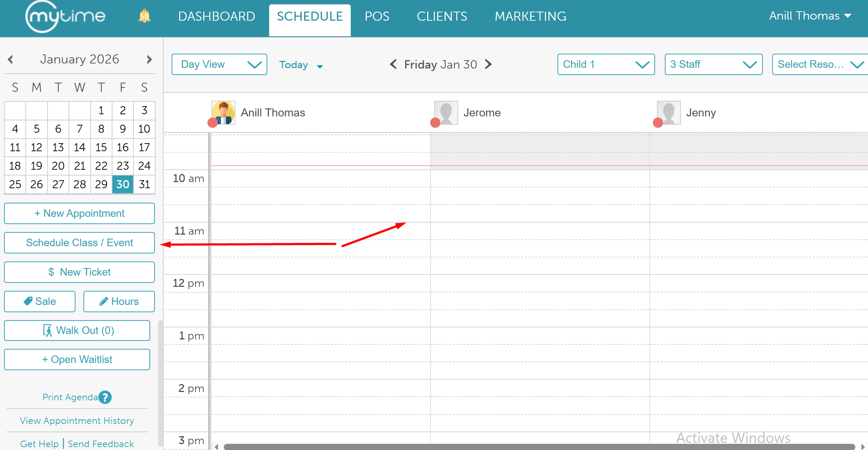Click Jenny's red status indicator
The height and width of the screenshot is (450, 868).
(658, 123)
